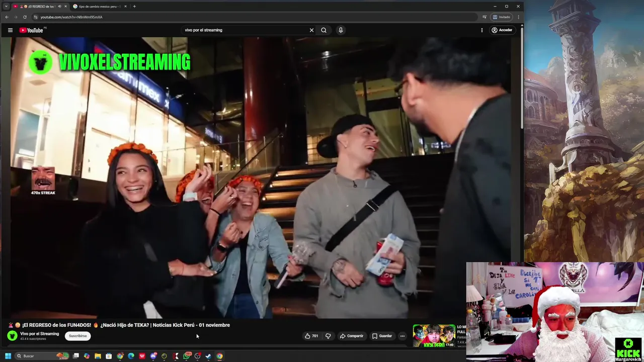The width and height of the screenshot is (644, 362).
Task: Clear the YouTube search field text
Action: pos(311,30)
